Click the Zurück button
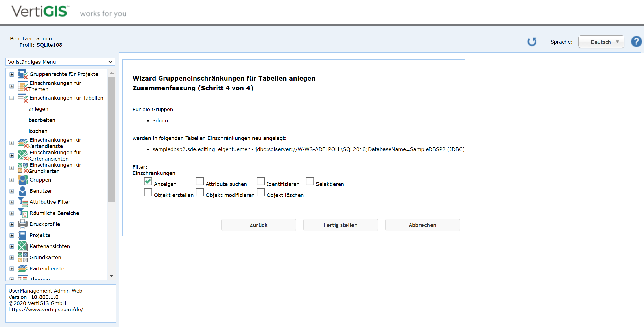Viewport: 644px width, 327px height. coord(258,225)
